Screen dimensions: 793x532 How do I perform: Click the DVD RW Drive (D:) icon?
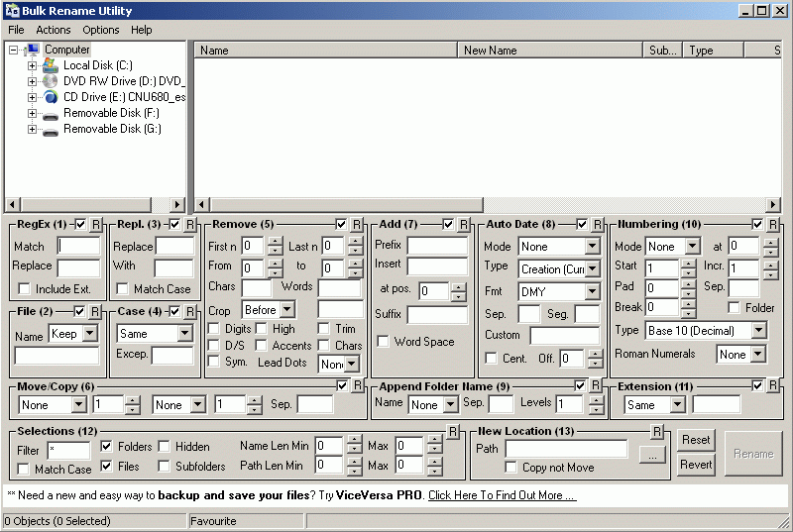click(x=51, y=81)
